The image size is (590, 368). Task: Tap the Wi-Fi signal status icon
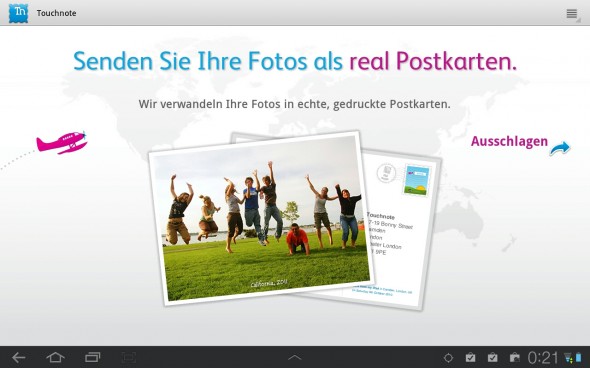[568, 357]
